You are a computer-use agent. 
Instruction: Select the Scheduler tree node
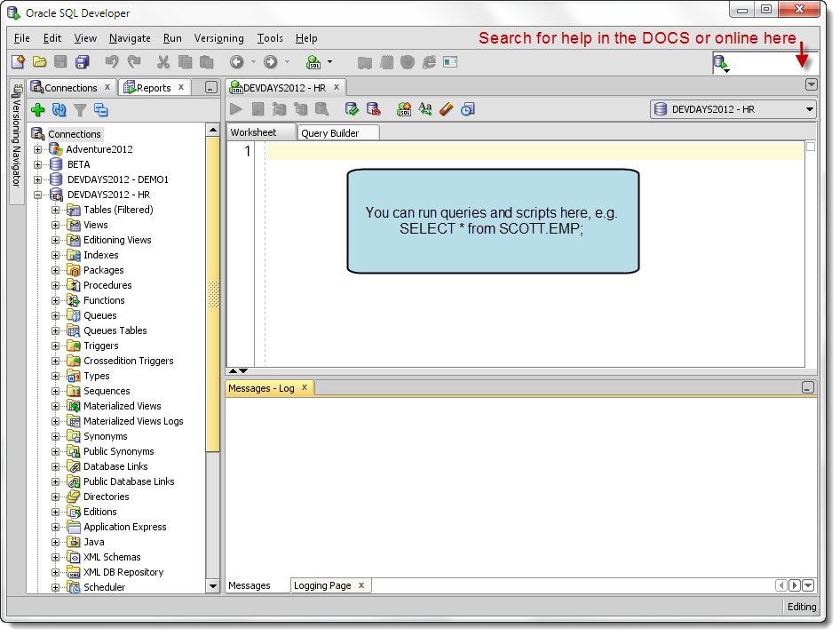pos(104,587)
